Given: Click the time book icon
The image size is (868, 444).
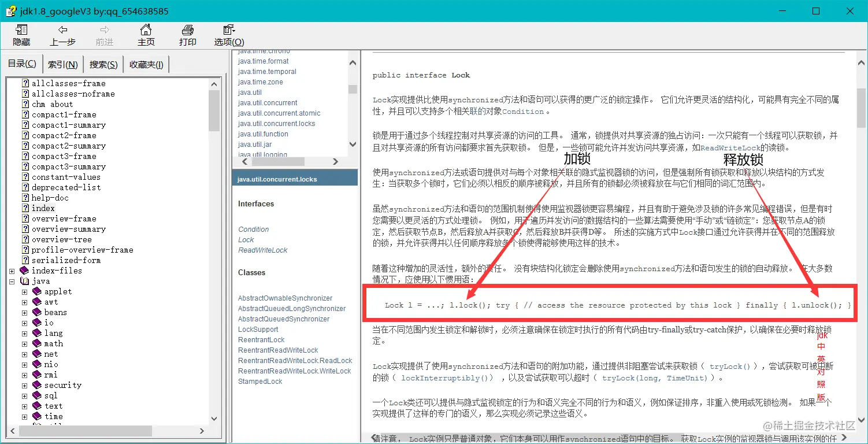Looking at the screenshot, I should 37,416.
